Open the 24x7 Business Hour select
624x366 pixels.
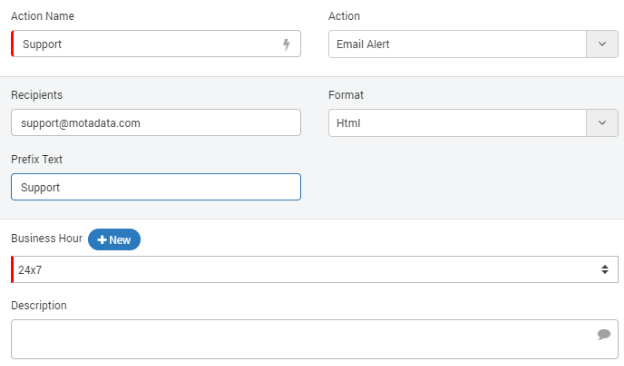315,270
